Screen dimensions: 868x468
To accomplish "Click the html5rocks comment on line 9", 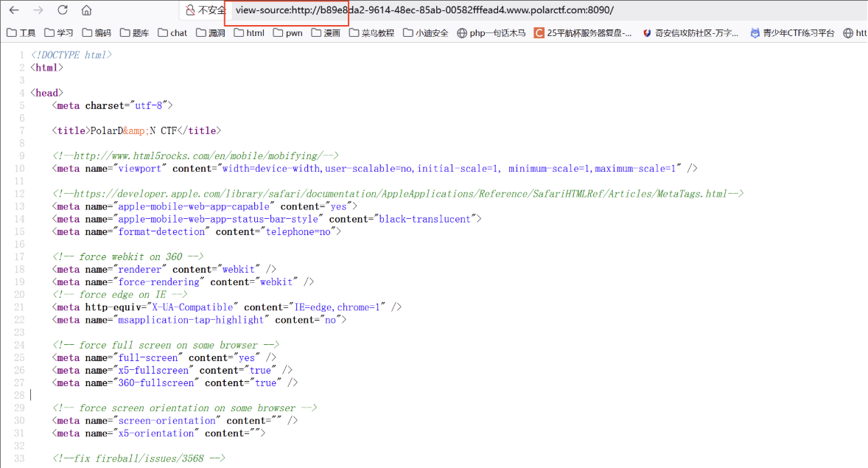I will (x=195, y=156).
